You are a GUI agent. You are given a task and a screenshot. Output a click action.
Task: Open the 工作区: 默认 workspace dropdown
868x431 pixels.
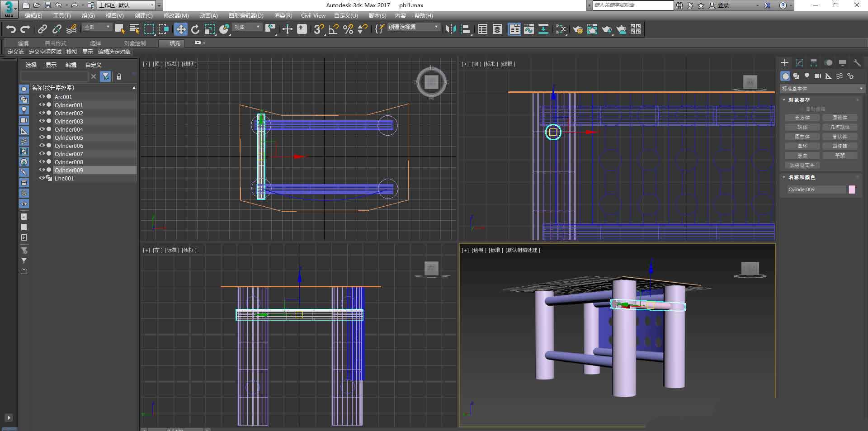(x=127, y=5)
